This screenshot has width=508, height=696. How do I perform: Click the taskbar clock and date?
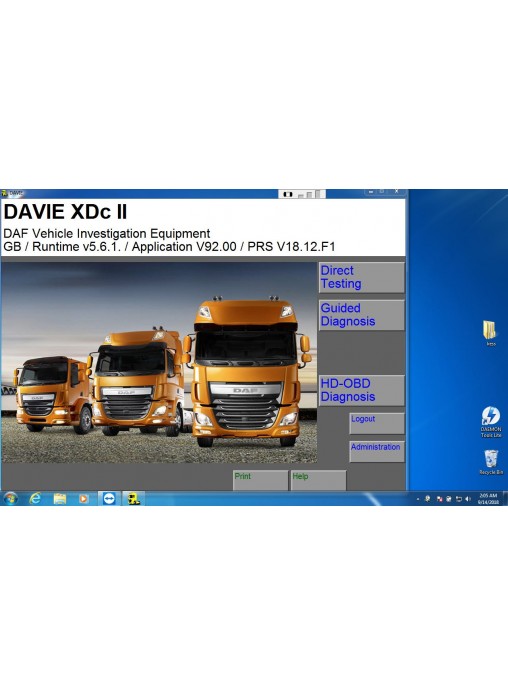488,498
